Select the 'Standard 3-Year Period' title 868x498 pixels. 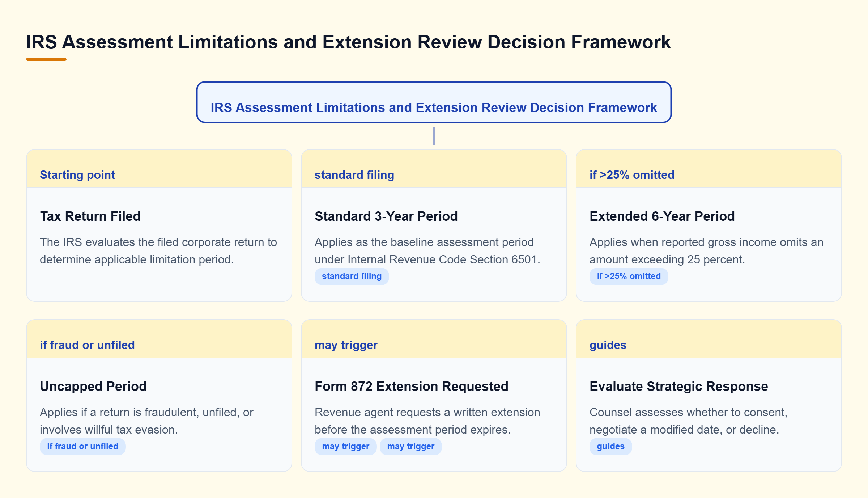386,216
